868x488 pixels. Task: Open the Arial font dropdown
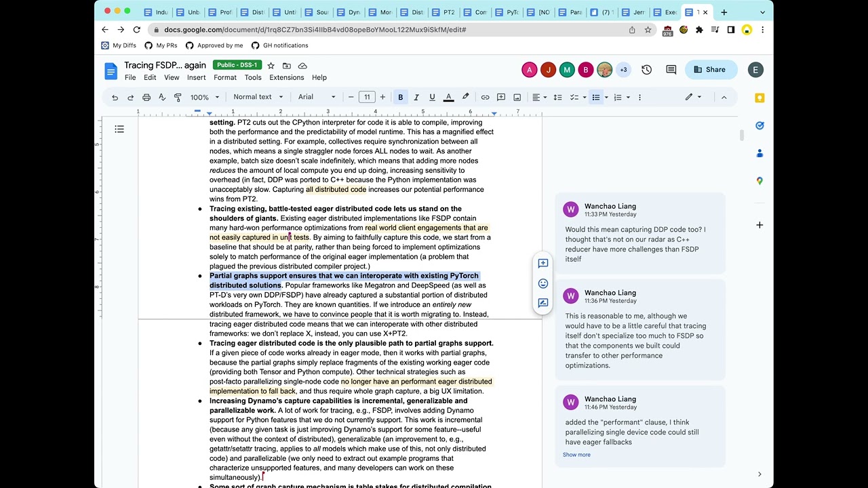point(317,97)
